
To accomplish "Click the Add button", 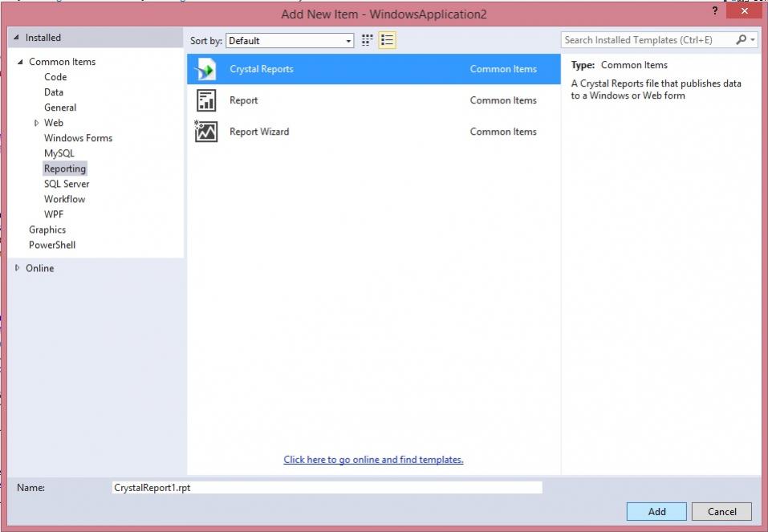I will click(x=656, y=511).
